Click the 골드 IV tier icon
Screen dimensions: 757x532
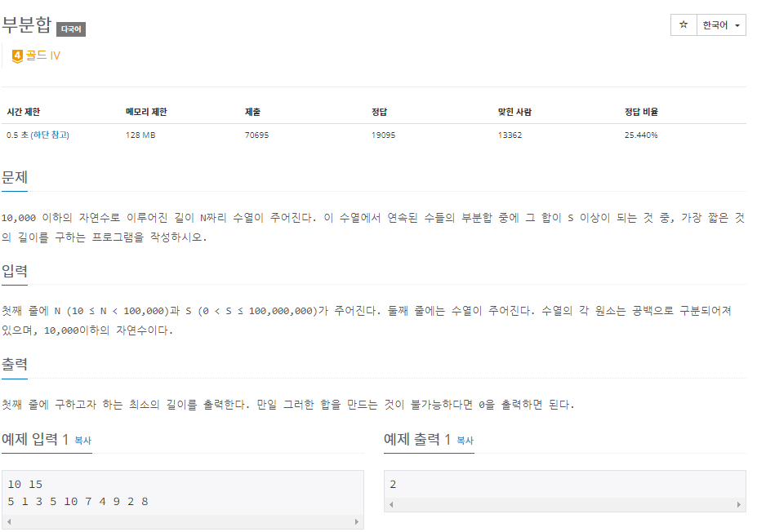[x=17, y=56]
